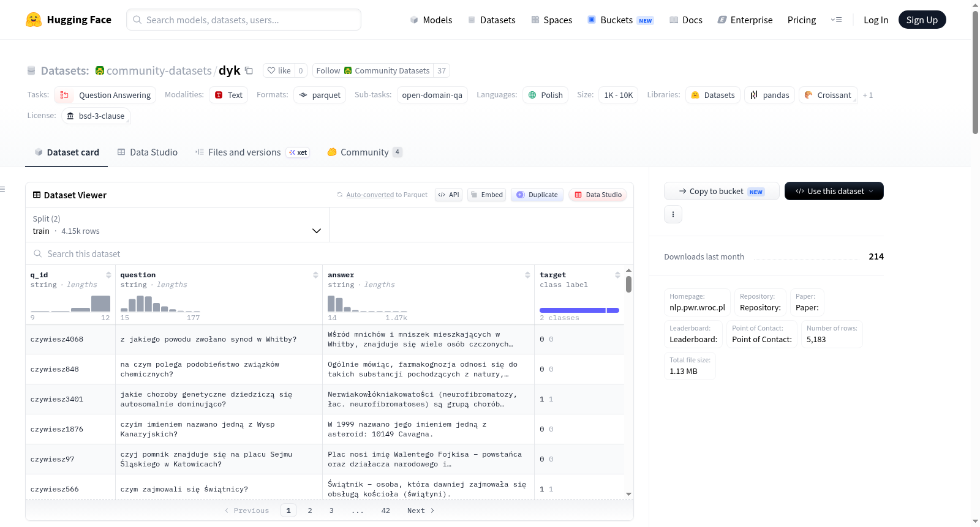Select the Question Answering task tag

point(105,95)
